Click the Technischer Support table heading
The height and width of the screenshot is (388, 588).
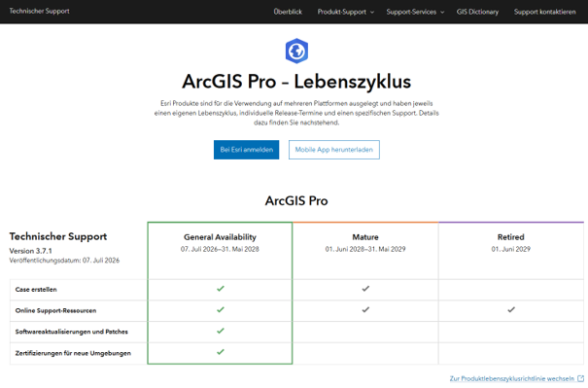tap(58, 236)
